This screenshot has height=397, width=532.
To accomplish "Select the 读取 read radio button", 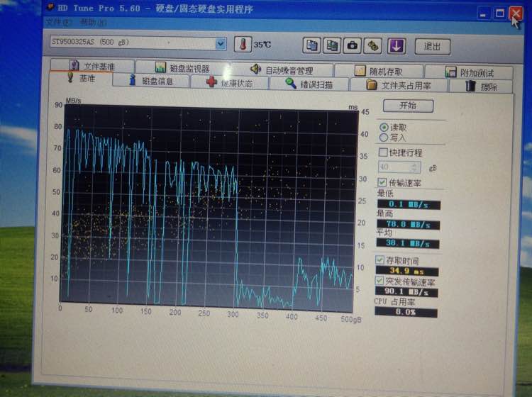I will point(384,127).
